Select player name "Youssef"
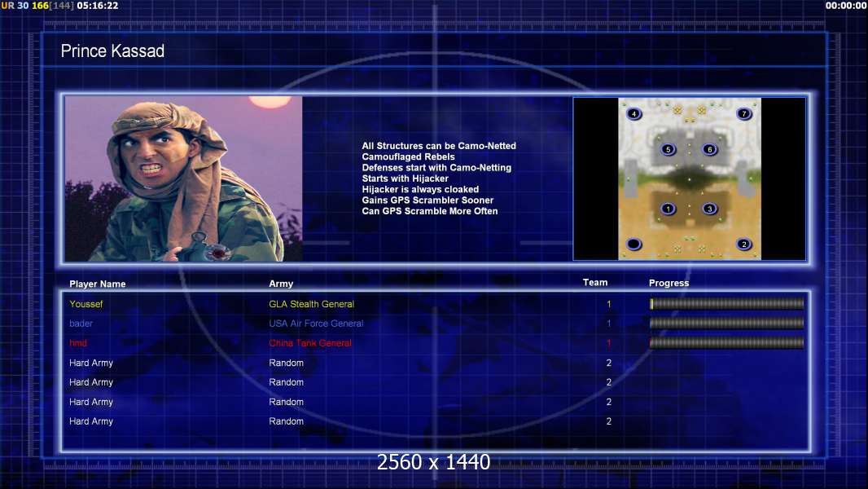The width and height of the screenshot is (868, 489). 85,304
